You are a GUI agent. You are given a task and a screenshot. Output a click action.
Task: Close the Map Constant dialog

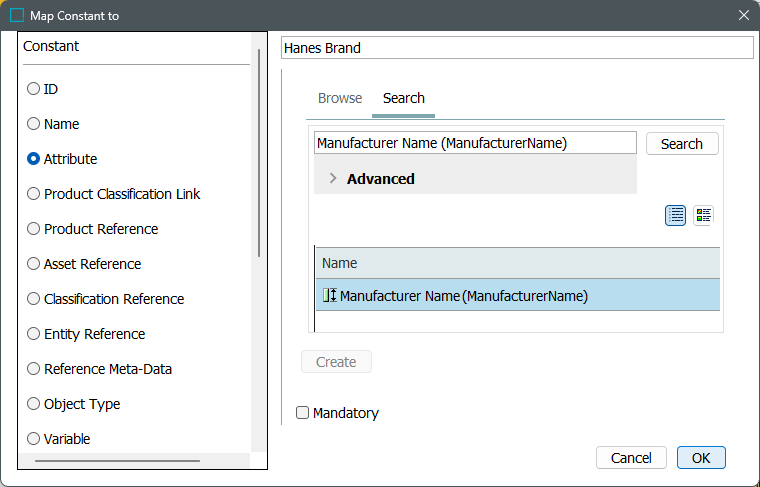[744, 16]
